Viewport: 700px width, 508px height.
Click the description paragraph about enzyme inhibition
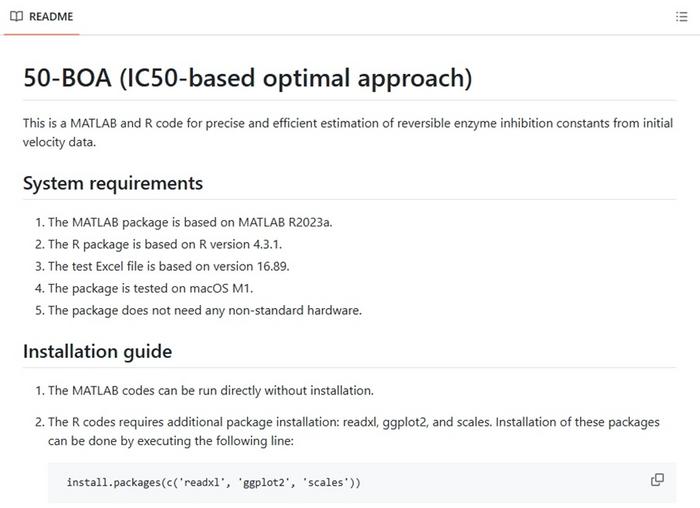[348, 133]
